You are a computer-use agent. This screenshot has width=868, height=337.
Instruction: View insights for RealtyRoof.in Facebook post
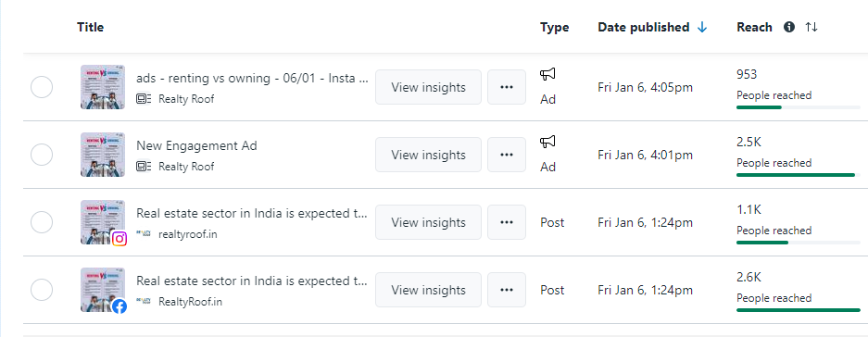(x=429, y=290)
